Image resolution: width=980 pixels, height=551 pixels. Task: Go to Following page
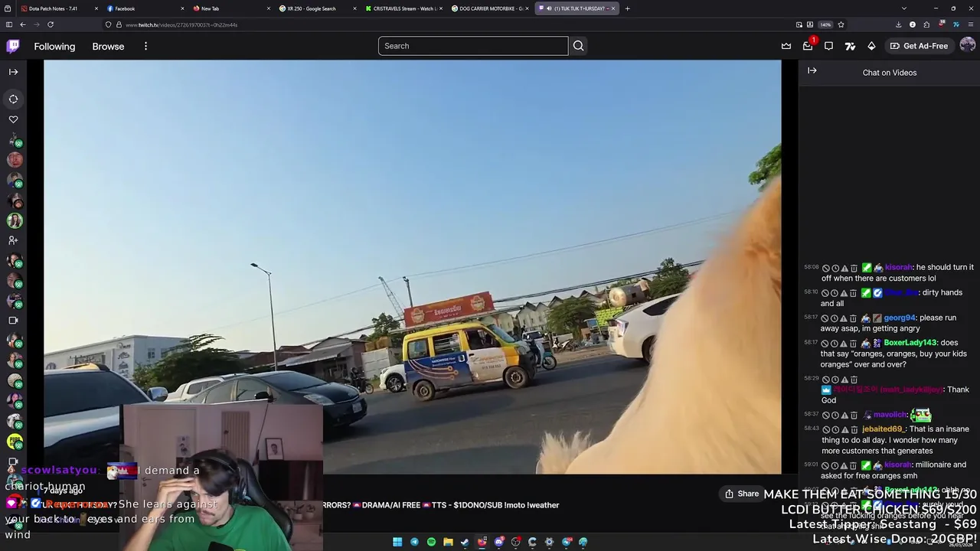tap(54, 46)
